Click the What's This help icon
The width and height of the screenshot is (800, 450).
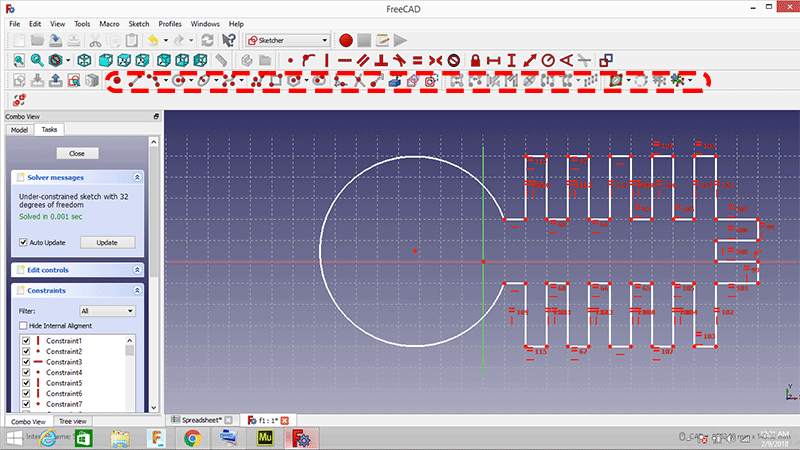tap(229, 40)
